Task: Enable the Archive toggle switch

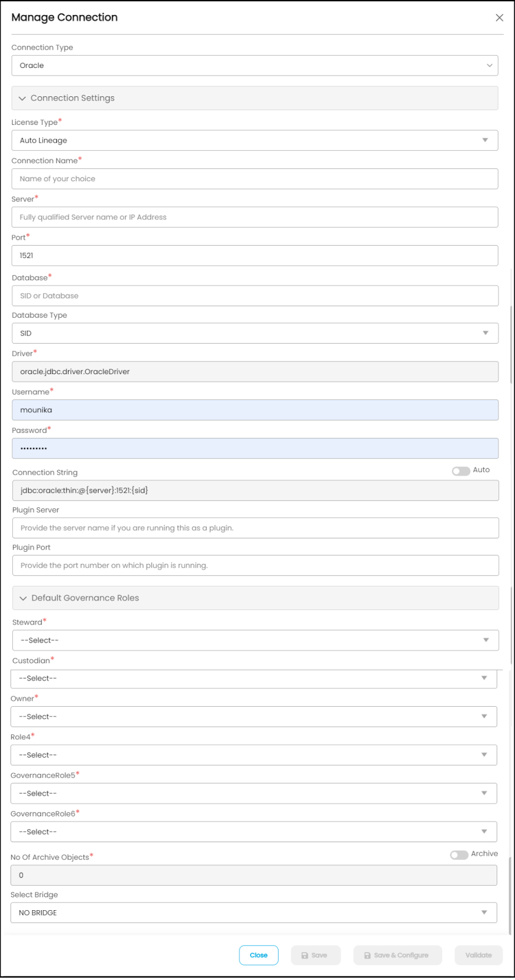Action: pos(459,855)
